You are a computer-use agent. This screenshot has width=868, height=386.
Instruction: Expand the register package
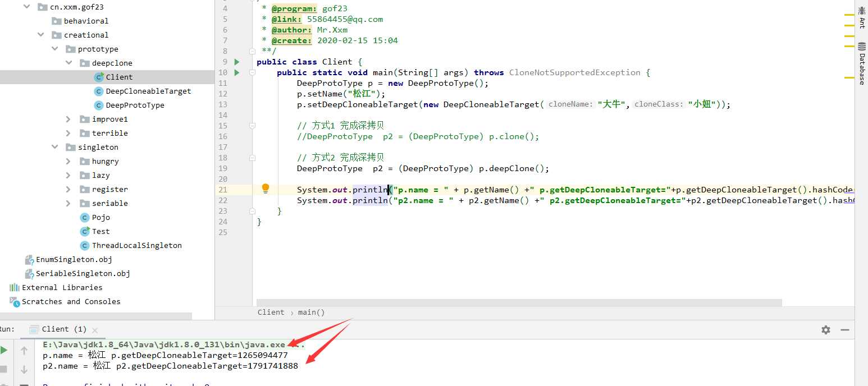click(x=68, y=189)
